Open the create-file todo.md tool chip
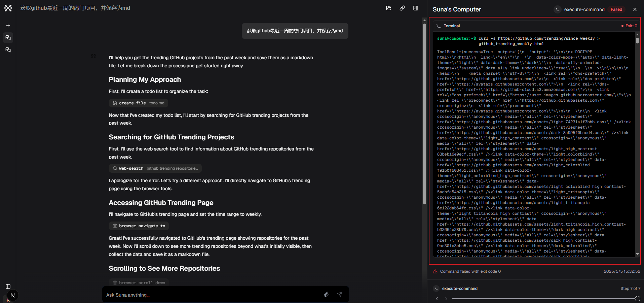 (139, 103)
